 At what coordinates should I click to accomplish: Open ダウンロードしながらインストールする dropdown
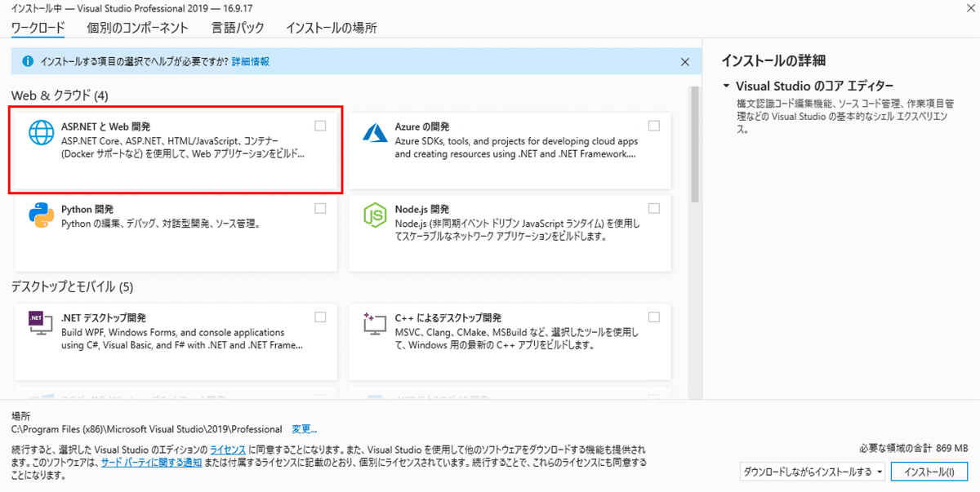click(813, 472)
